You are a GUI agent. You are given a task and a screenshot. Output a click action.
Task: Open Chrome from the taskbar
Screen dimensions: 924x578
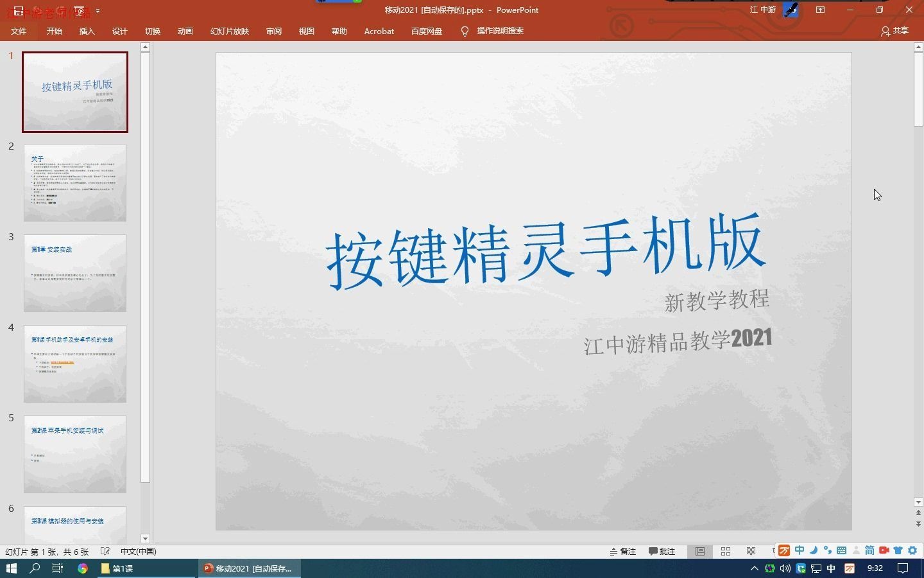tap(83, 568)
